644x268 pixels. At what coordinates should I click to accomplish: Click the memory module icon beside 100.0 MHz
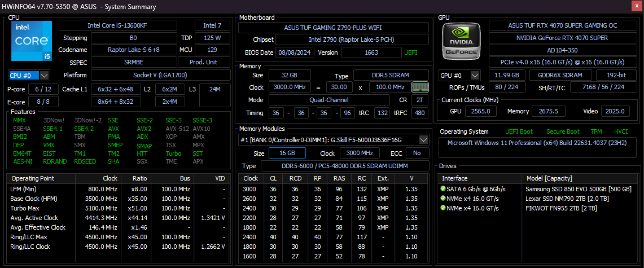[x=420, y=87]
